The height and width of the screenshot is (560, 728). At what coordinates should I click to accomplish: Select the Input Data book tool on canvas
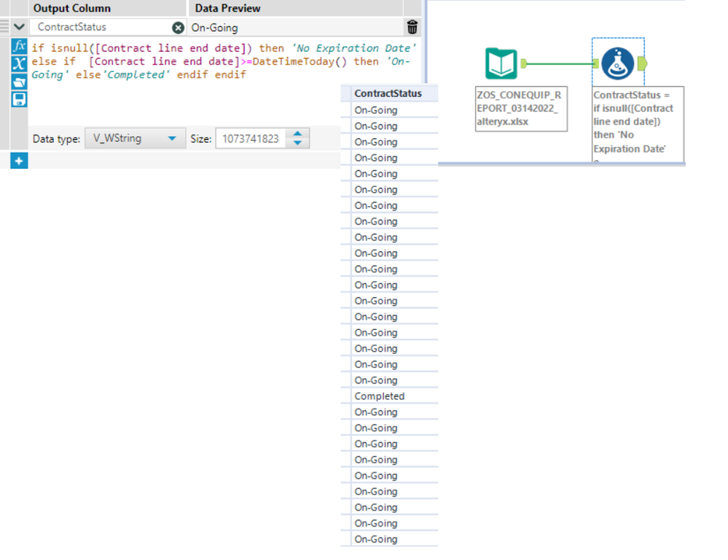(x=501, y=63)
